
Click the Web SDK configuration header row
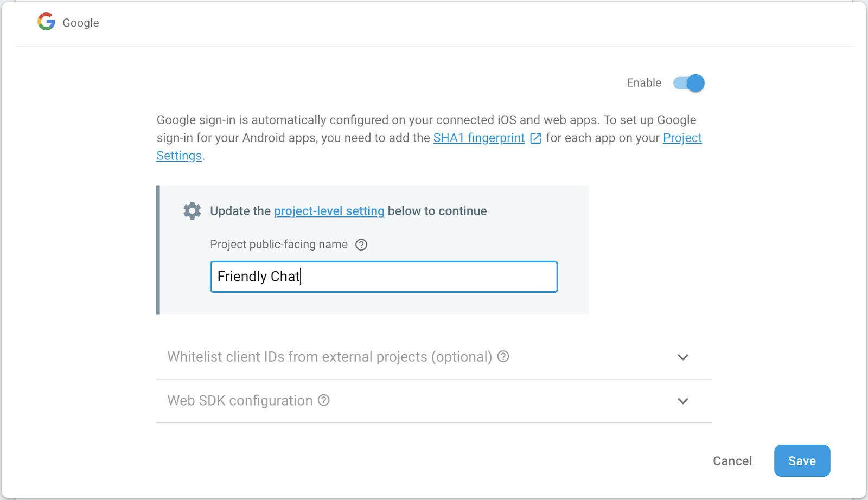point(241,400)
